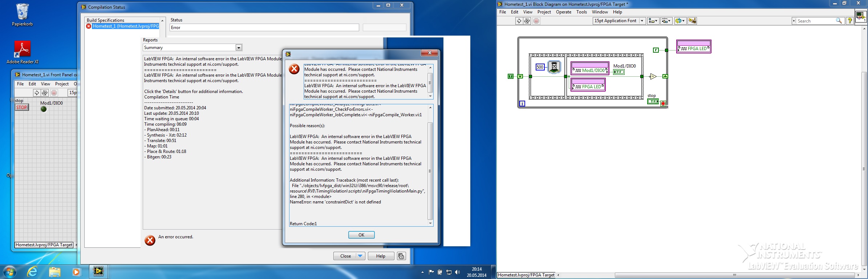Select the Mod1/DIO0 boolean indicator terminal
The width and height of the screenshot is (868, 279).
point(618,72)
